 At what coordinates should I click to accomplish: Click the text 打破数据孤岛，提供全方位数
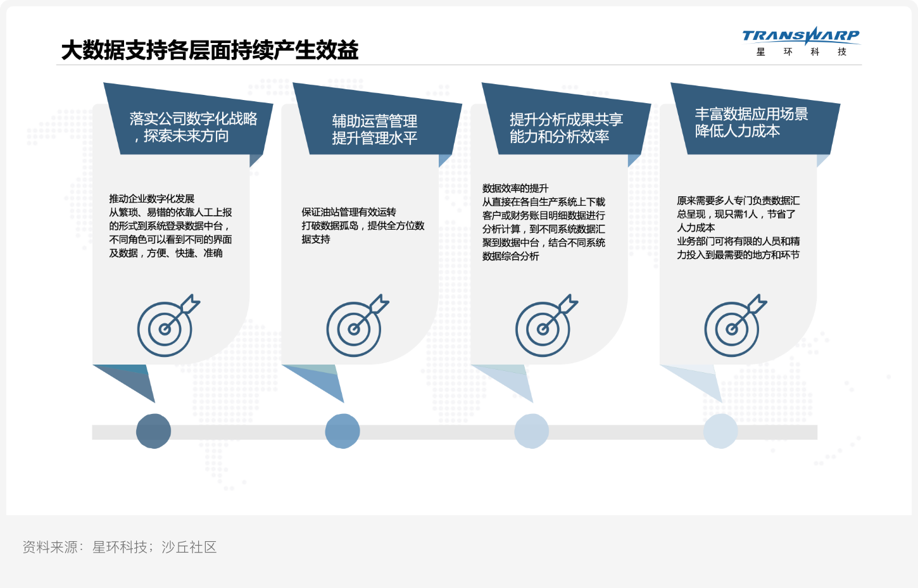(x=363, y=225)
